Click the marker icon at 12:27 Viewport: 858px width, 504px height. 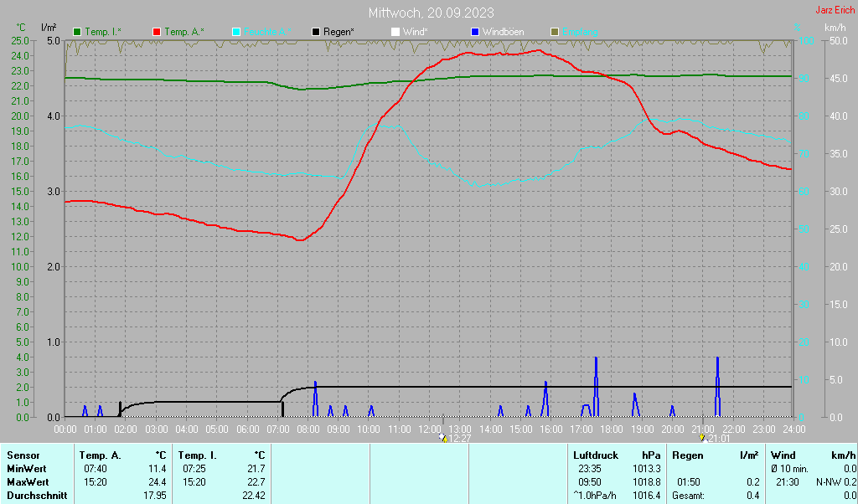click(443, 438)
